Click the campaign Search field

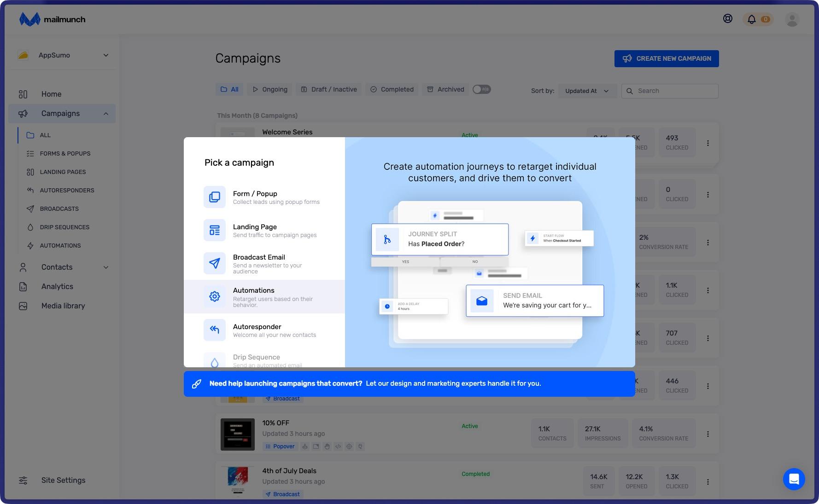(670, 91)
